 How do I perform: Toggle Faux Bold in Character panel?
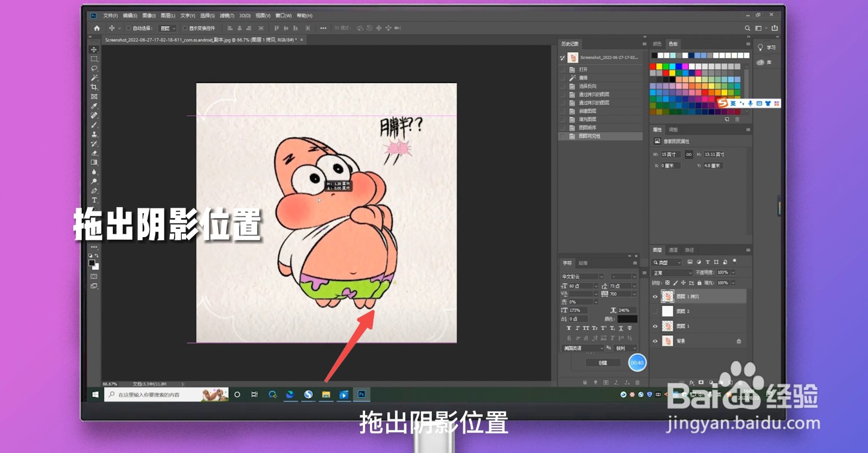(x=569, y=328)
